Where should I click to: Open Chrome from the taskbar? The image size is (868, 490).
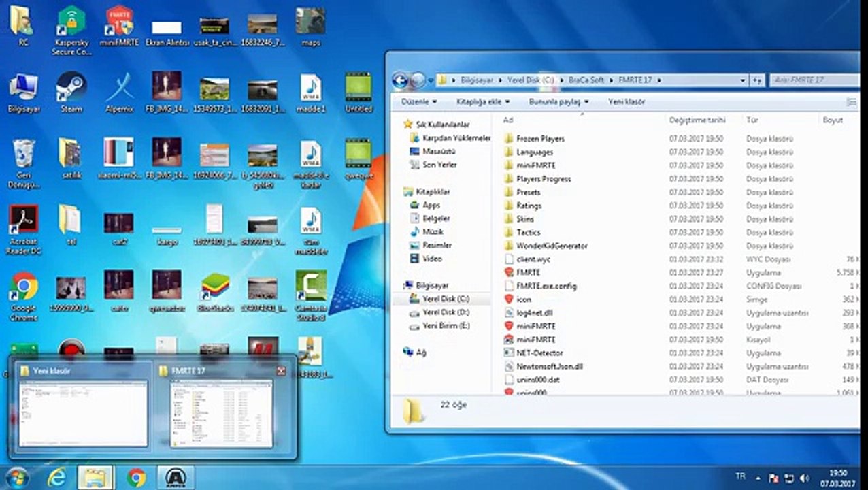[x=136, y=478]
